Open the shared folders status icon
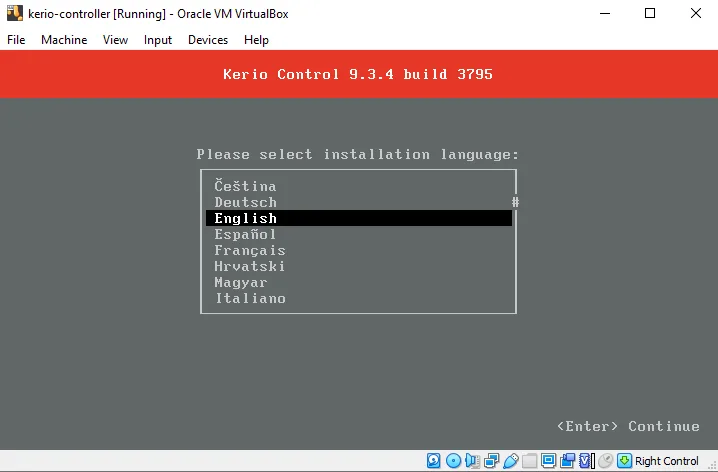The image size is (718, 472). (529, 461)
